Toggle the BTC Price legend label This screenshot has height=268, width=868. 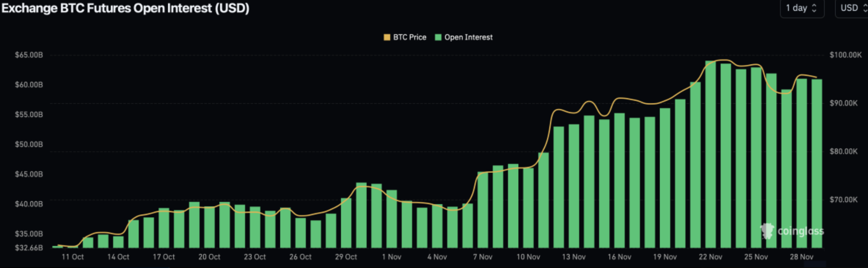coord(409,38)
